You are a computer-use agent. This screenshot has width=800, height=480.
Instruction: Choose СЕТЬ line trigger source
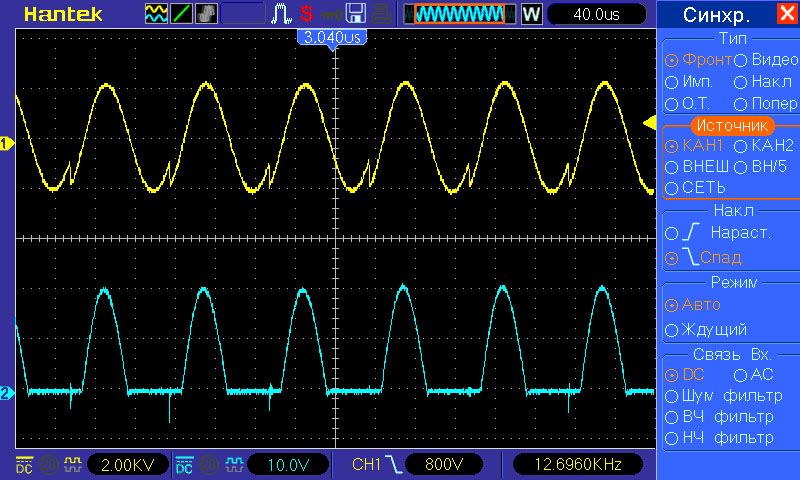695,188
